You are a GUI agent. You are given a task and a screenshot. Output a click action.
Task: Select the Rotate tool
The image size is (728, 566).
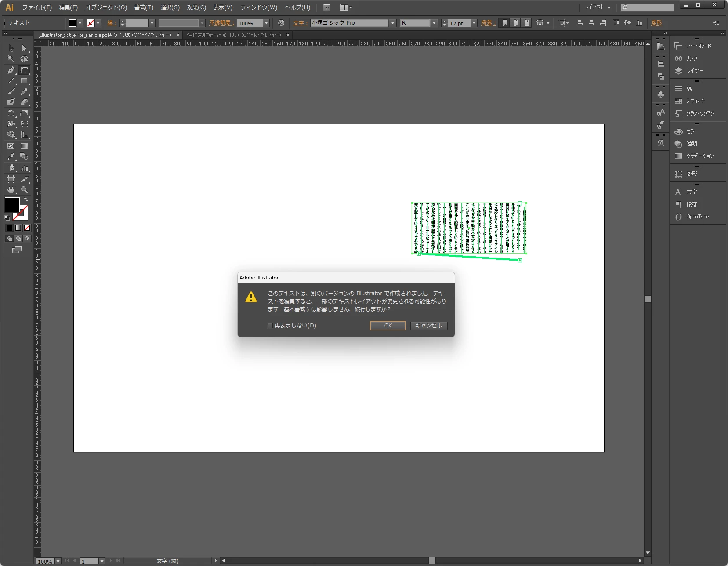point(11,113)
